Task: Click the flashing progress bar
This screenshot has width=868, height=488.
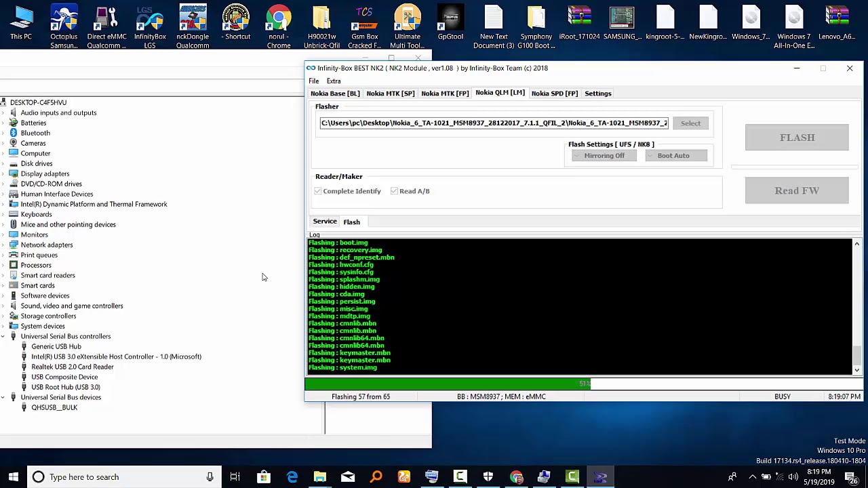Action: (584, 384)
